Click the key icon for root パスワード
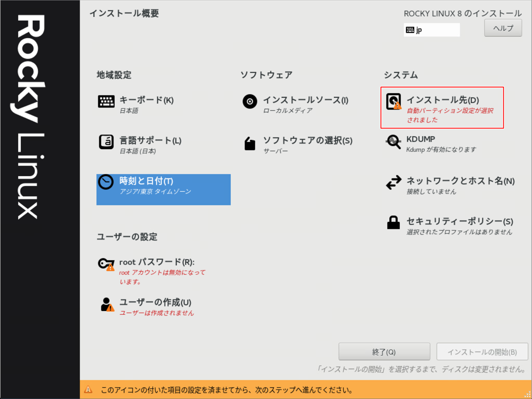This screenshot has width=532, height=399. pos(106,264)
